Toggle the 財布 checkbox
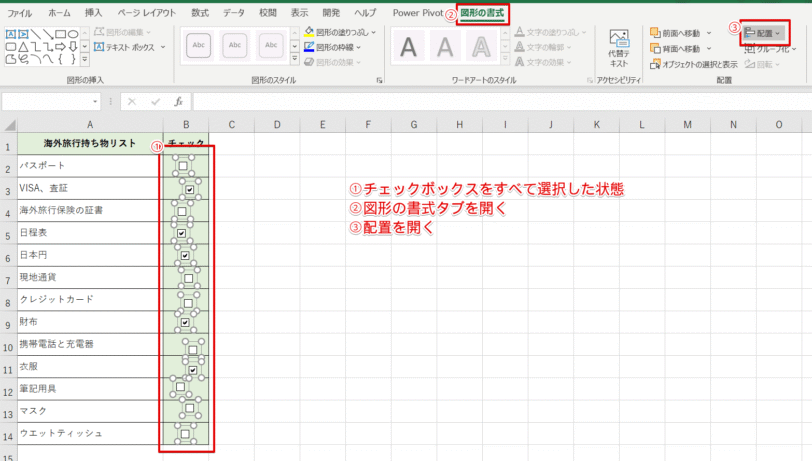The width and height of the screenshot is (812, 461). tap(185, 322)
